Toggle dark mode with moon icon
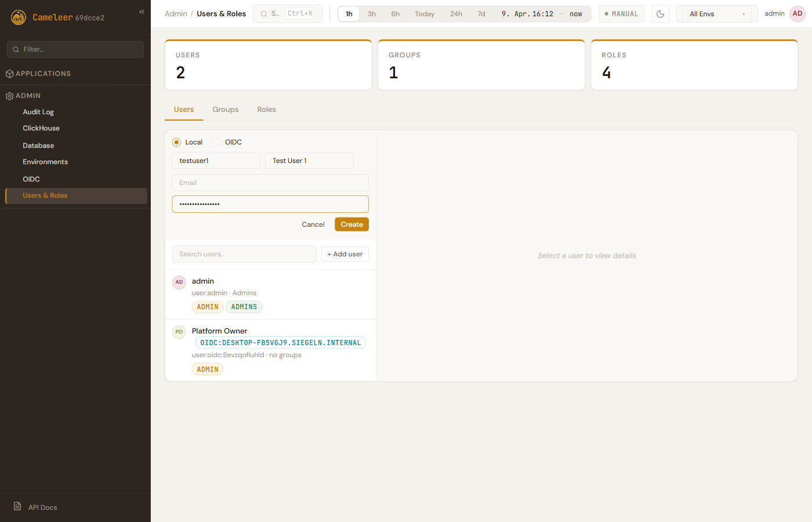The image size is (812, 522). point(661,14)
